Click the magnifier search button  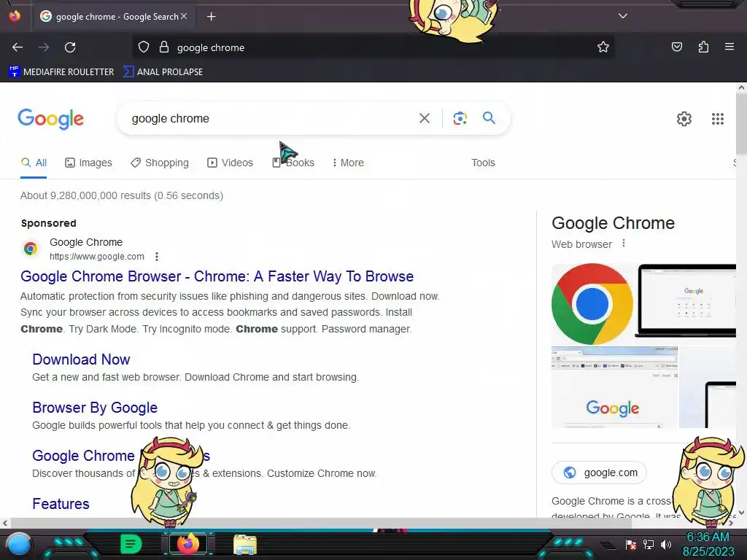tap(489, 118)
